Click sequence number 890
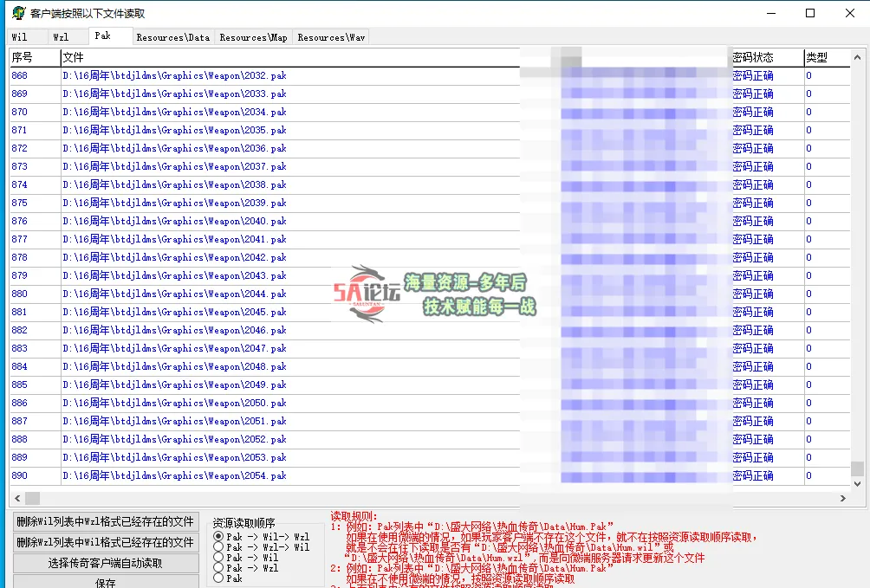Viewport: 870px width, 588px height. click(x=19, y=476)
